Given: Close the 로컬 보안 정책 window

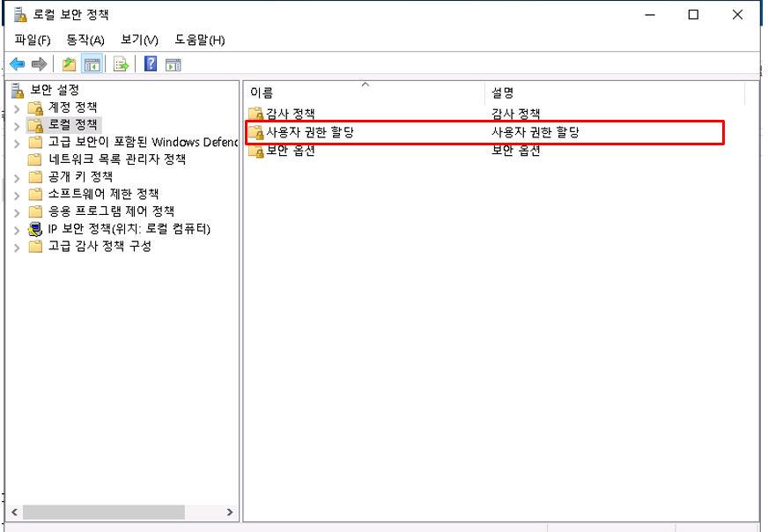Looking at the screenshot, I should point(737,15).
